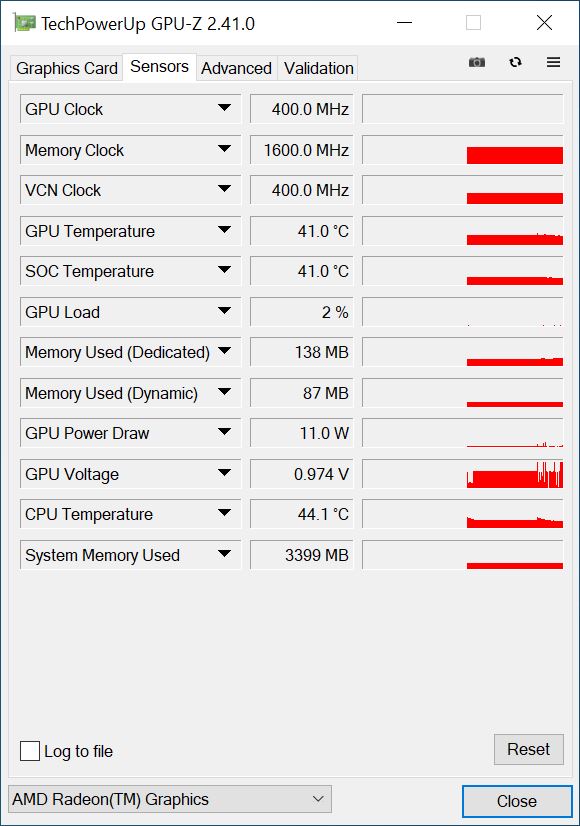Open the AMD Radeon(TM) Graphics device selector
The width and height of the screenshot is (580, 826).
click(170, 799)
